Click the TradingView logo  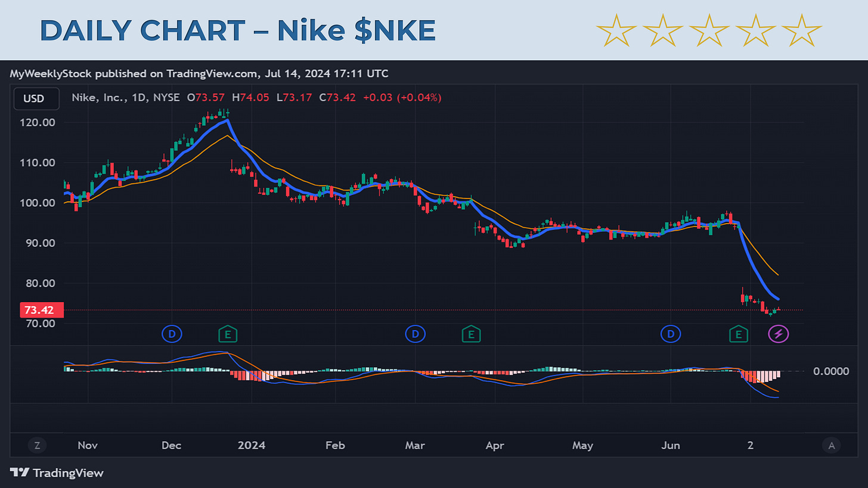click(x=57, y=473)
